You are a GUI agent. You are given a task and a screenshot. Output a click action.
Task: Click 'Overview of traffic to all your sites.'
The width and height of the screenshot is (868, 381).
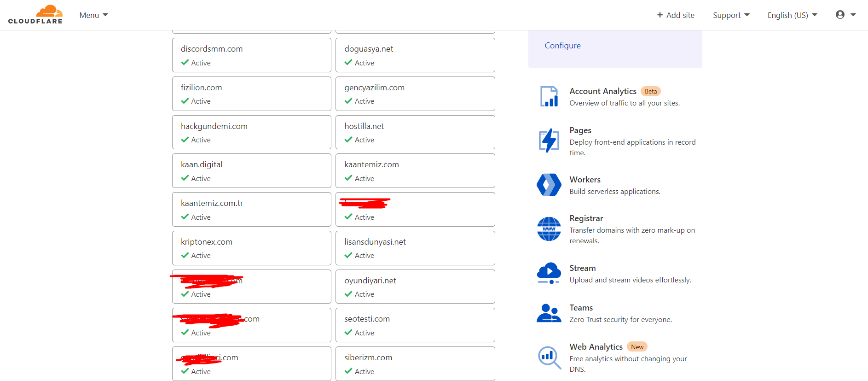[x=625, y=103]
